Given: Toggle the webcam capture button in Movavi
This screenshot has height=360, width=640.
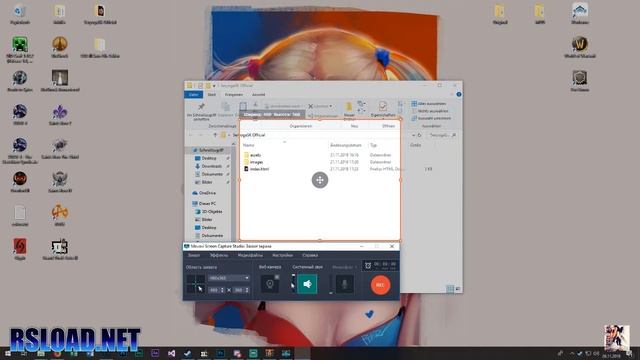Looking at the screenshot, I should [x=270, y=284].
